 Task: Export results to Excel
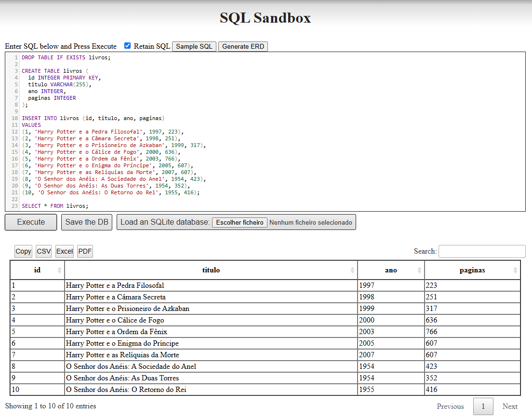point(65,251)
